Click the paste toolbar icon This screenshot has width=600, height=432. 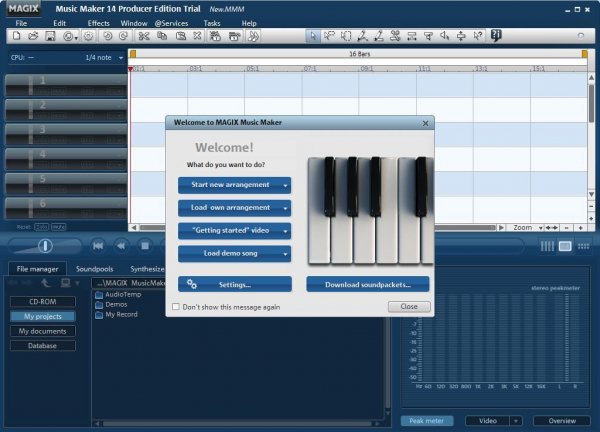(180, 36)
